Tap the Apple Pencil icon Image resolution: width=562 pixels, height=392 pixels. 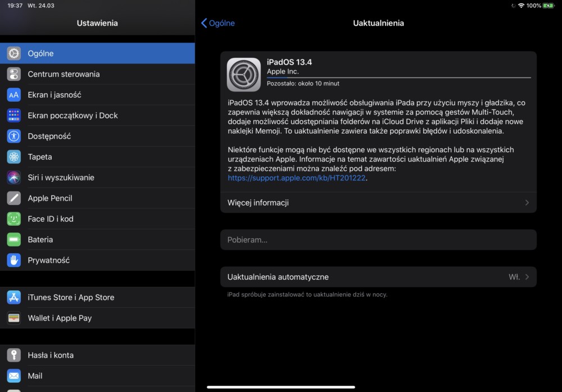(x=13, y=198)
